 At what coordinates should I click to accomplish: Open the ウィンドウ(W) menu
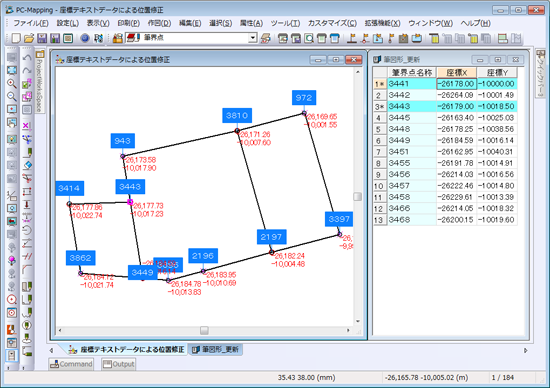tap(430, 23)
